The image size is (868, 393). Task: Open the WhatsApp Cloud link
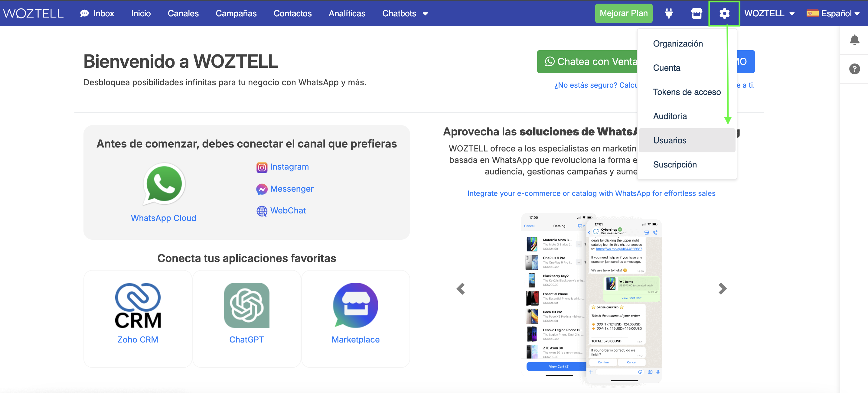(x=163, y=218)
